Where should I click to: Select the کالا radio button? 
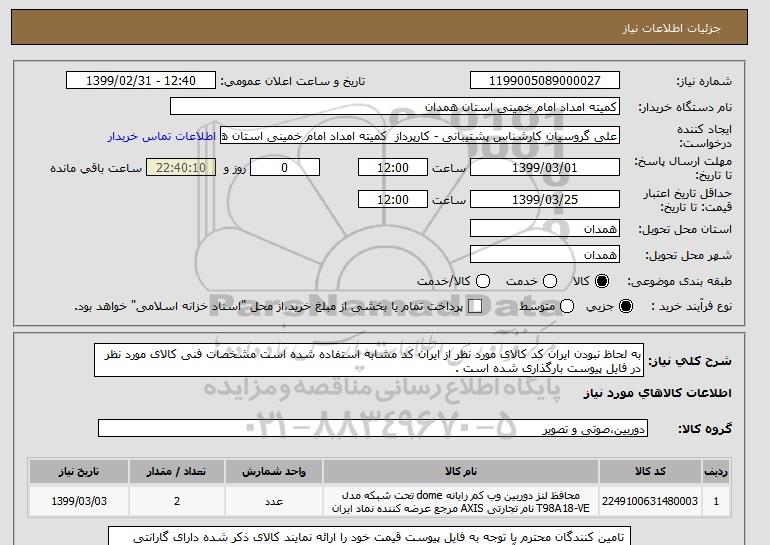click(x=602, y=281)
